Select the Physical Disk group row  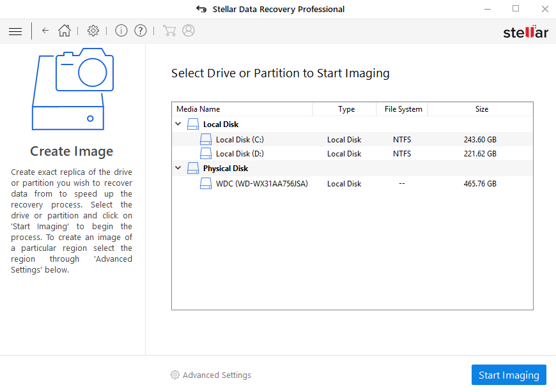pos(353,168)
